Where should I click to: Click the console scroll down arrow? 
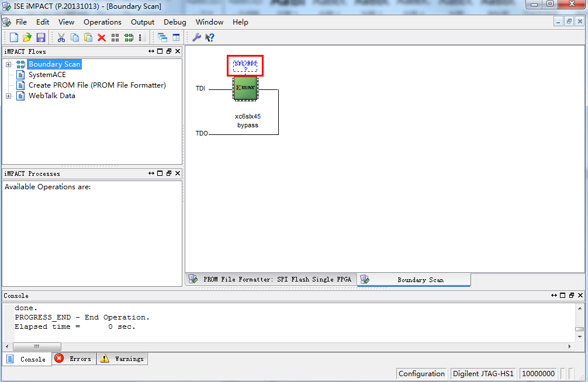(580, 336)
